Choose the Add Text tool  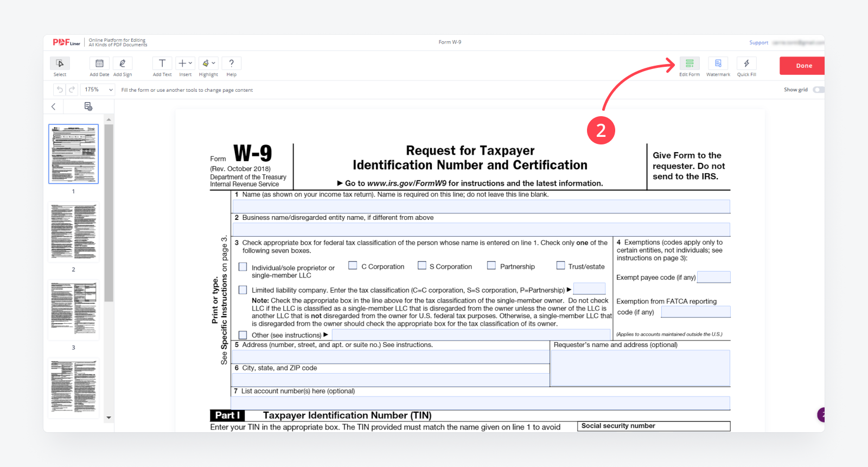[162, 64]
